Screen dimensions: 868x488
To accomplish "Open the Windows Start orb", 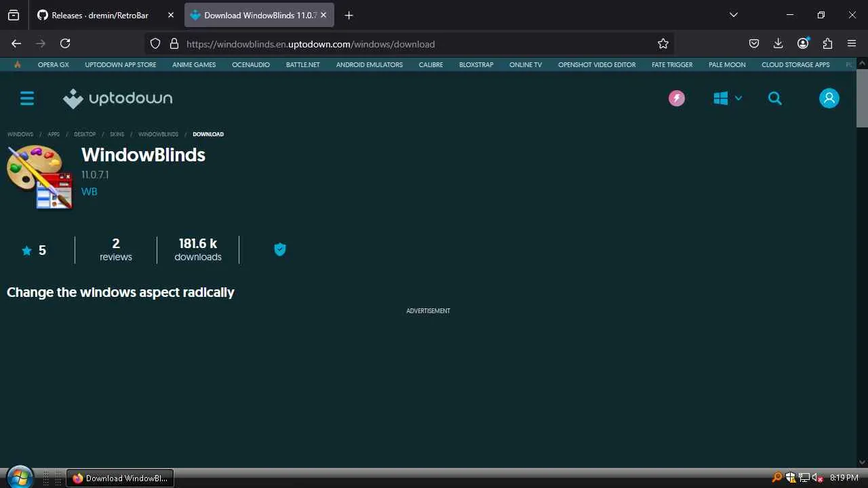I will coord(19,477).
